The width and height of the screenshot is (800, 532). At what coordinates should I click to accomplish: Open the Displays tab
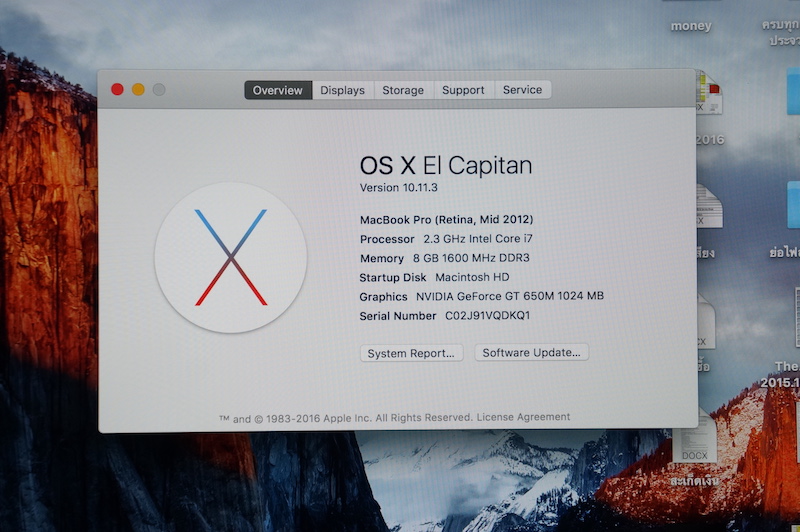pyautogui.click(x=343, y=90)
